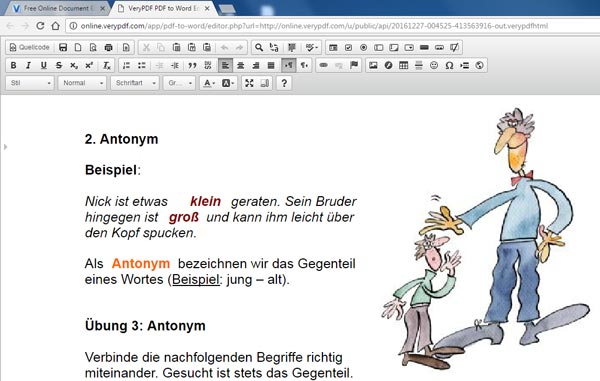Screen dimensions: 600x381
Task: Insert a form element
Action: click(x=333, y=47)
